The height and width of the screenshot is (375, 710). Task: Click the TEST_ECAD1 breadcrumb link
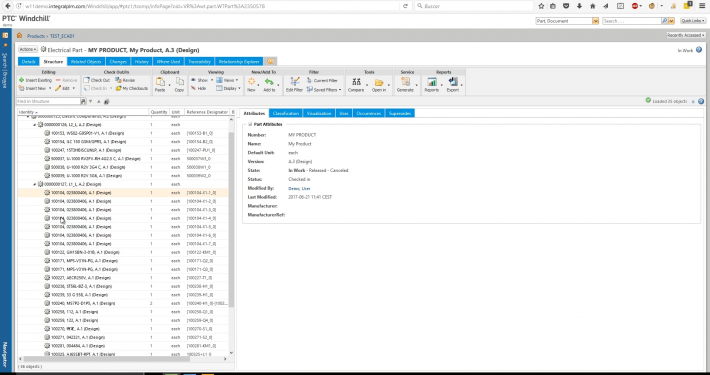pyautogui.click(x=62, y=36)
